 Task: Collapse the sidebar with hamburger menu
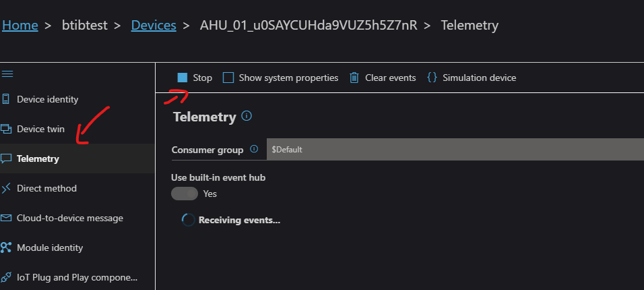click(x=7, y=73)
